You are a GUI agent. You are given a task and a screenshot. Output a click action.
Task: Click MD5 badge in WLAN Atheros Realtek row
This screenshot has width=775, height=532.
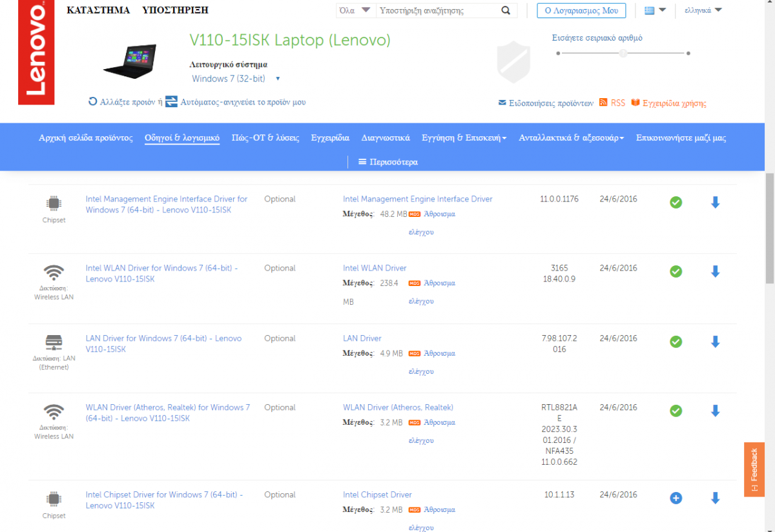click(415, 422)
